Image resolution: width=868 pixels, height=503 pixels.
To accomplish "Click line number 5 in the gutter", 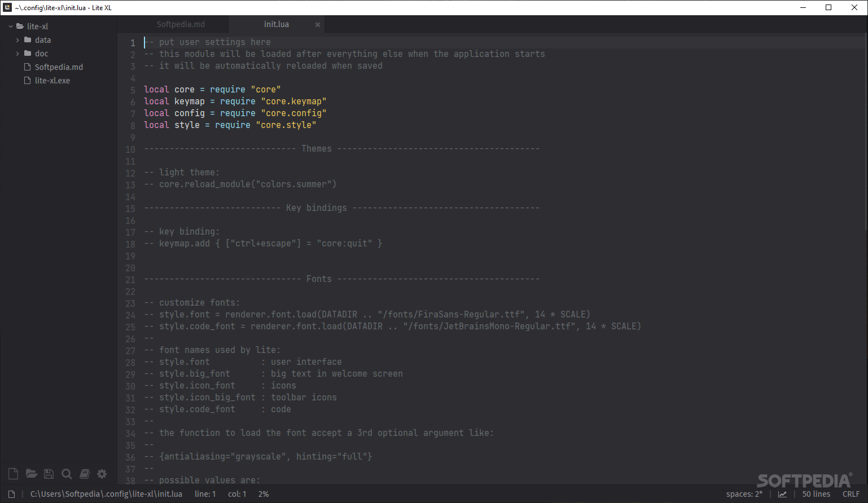I will [x=133, y=90].
